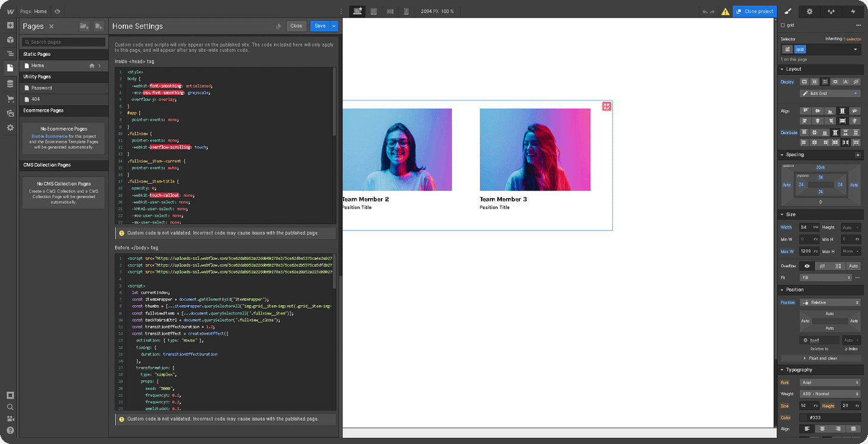
Task: Open the grid class selector dropdown
Action: coord(855,49)
